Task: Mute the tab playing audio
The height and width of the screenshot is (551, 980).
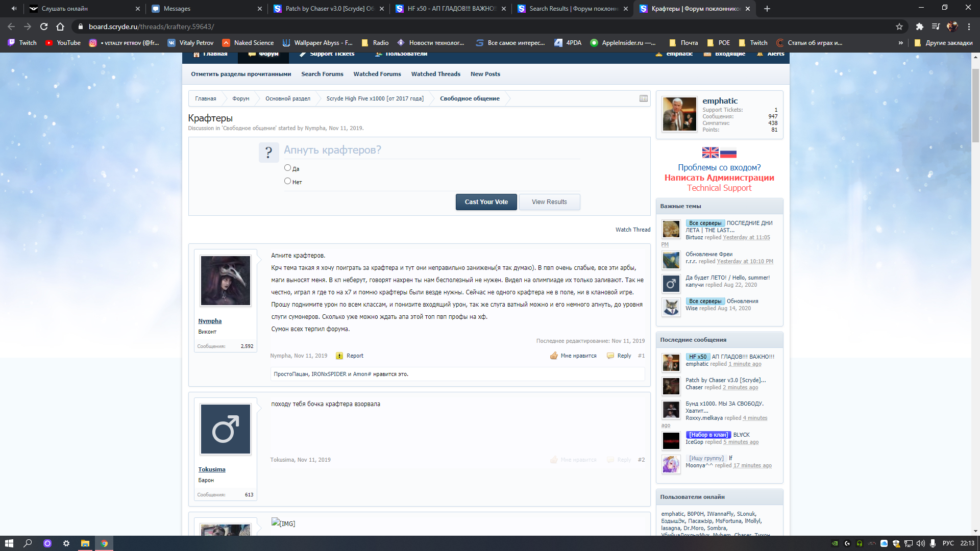Action: [x=14, y=9]
